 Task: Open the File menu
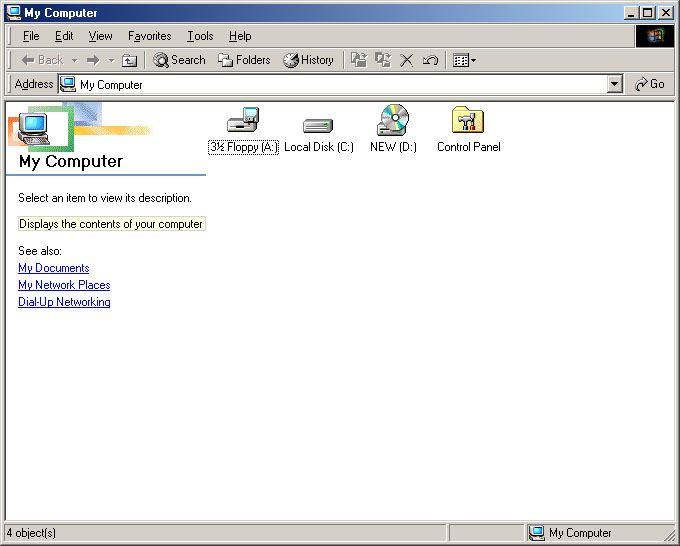[x=31, y=36]
